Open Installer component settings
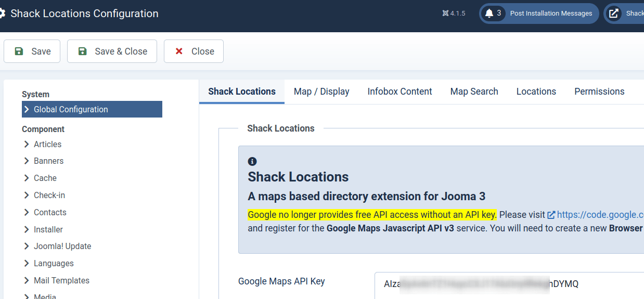This screenshot has width=644, height=299. pos(48,229)
